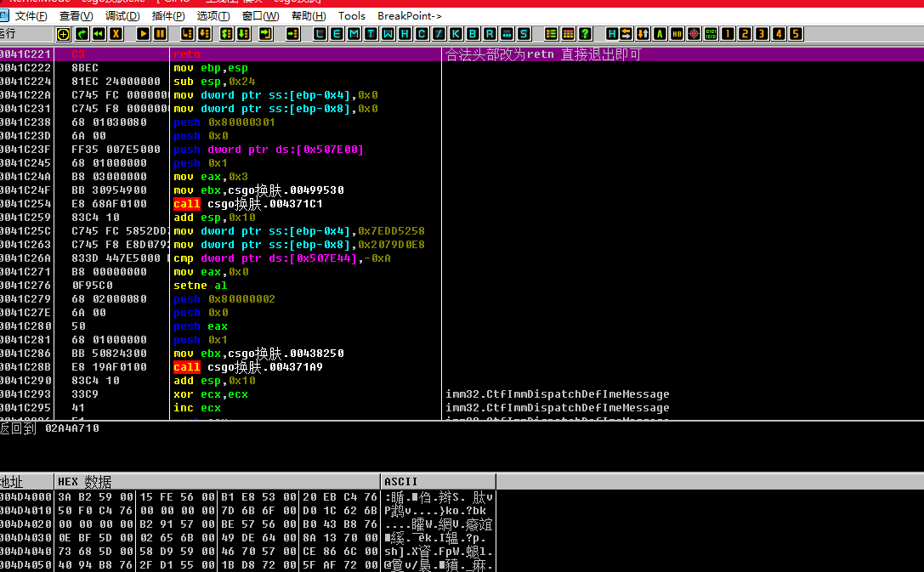Click the list-style options toolbar icon
This screenshot has height=572, width=924.
coord(551,34)
